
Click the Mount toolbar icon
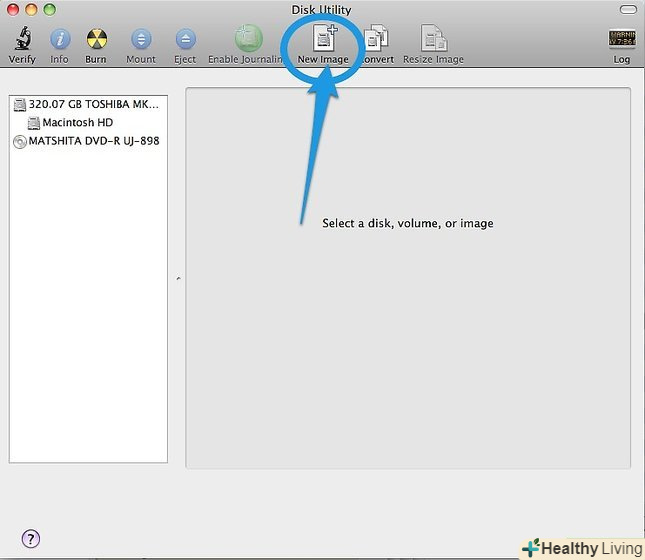pos(141,39)
